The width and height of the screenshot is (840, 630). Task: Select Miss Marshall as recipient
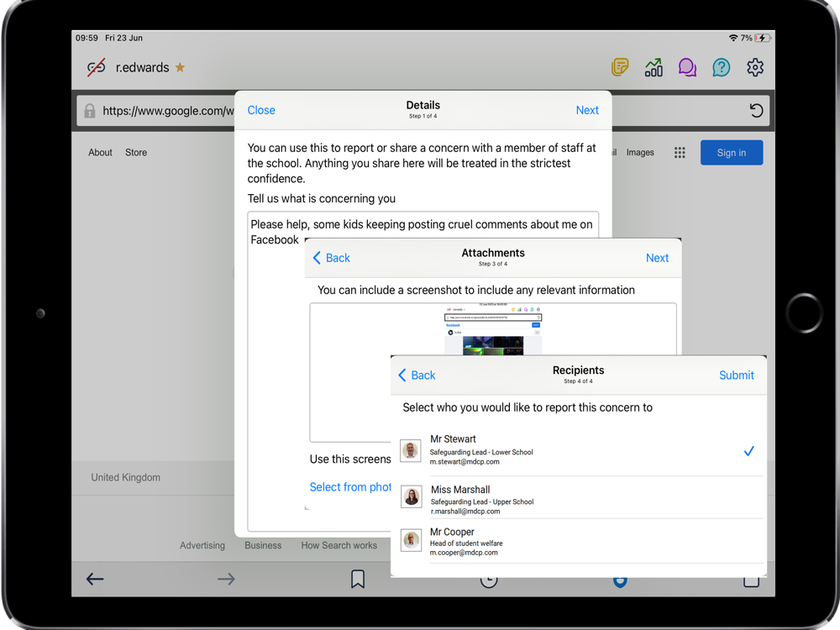pos(583,498)
